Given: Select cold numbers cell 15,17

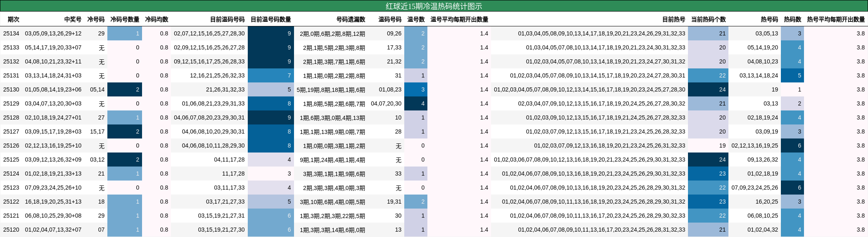Looking at the screenshot, I should 97,131.
